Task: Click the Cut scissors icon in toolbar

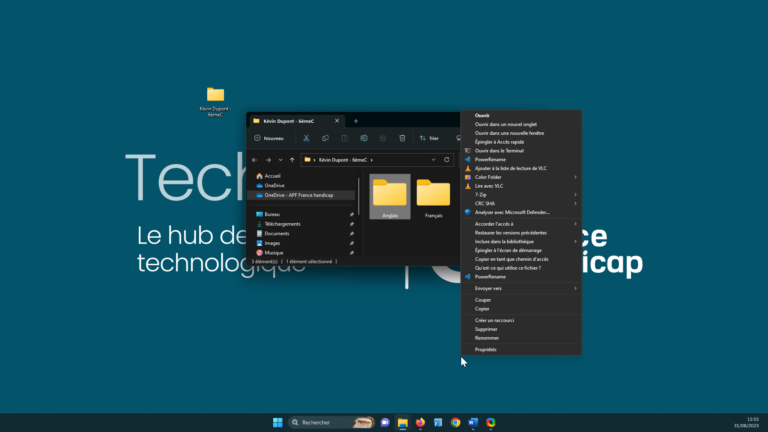Action: pos(306,138)
